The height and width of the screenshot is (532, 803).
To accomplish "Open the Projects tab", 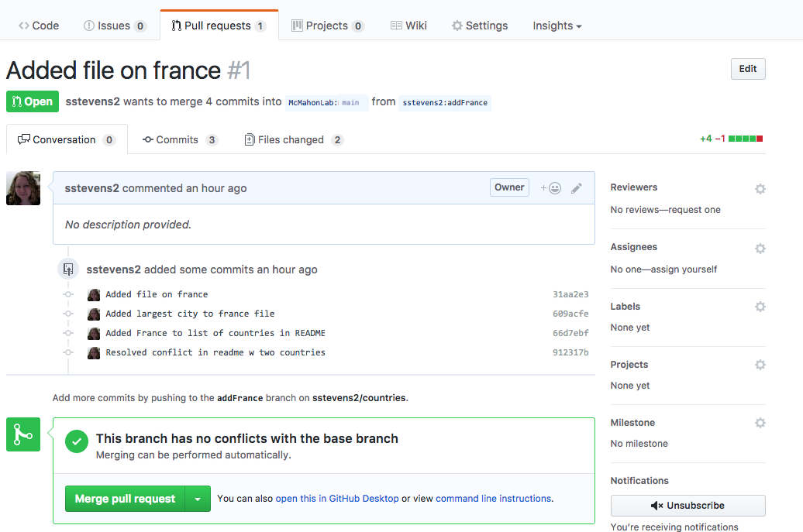I will click(x=328, y=26).
